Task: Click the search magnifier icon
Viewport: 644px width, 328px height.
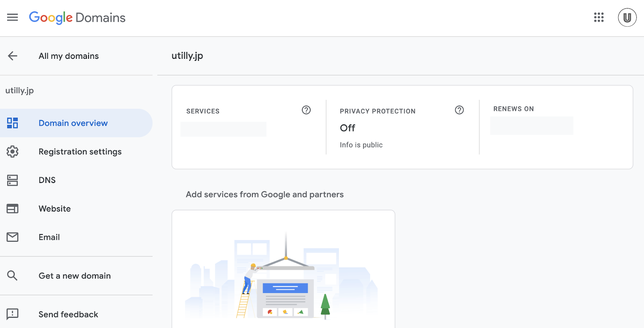Action: pyautogui.click(x=12, y=276)
